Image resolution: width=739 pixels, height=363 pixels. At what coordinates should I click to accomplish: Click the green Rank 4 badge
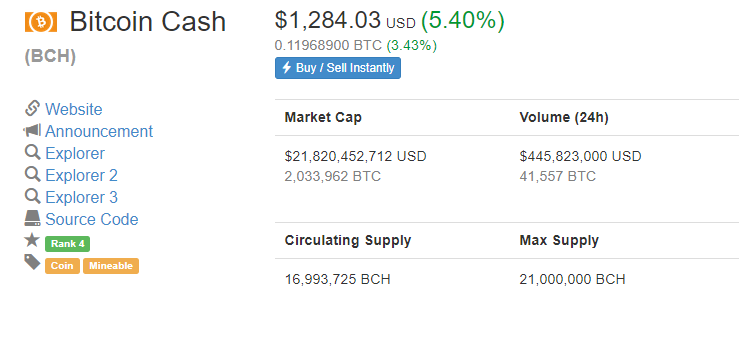pyautogui.click(x=67, y=244)
